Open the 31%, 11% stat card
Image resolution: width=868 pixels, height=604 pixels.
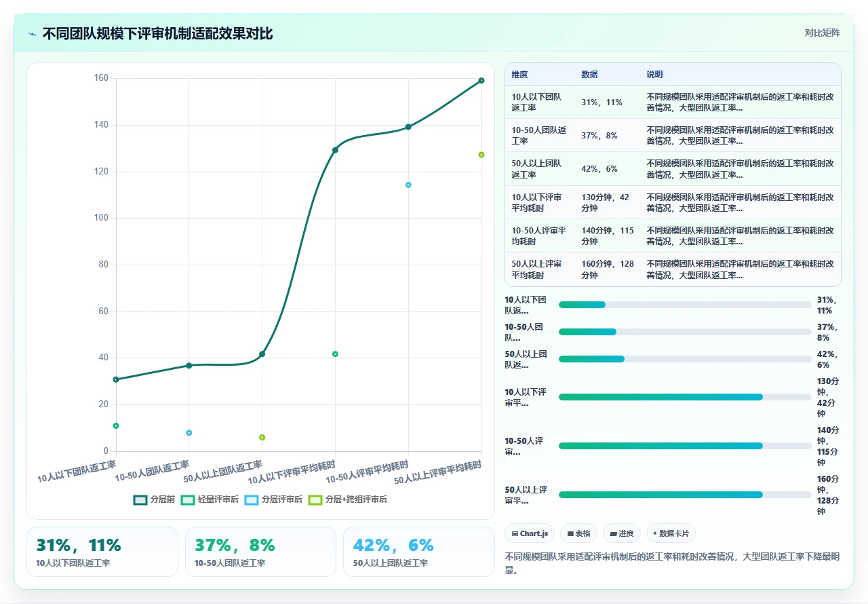[102, 552]
